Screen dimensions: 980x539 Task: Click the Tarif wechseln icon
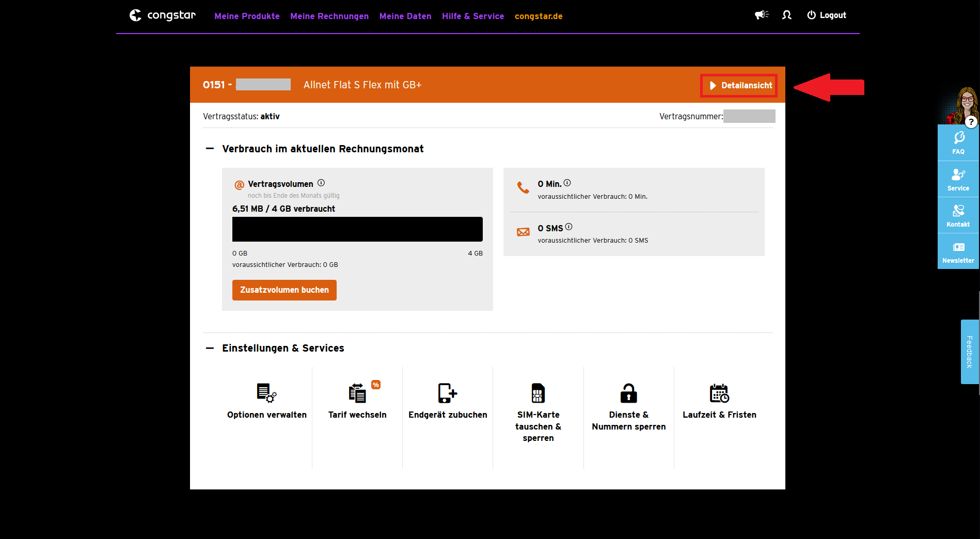tap(357, 393)
